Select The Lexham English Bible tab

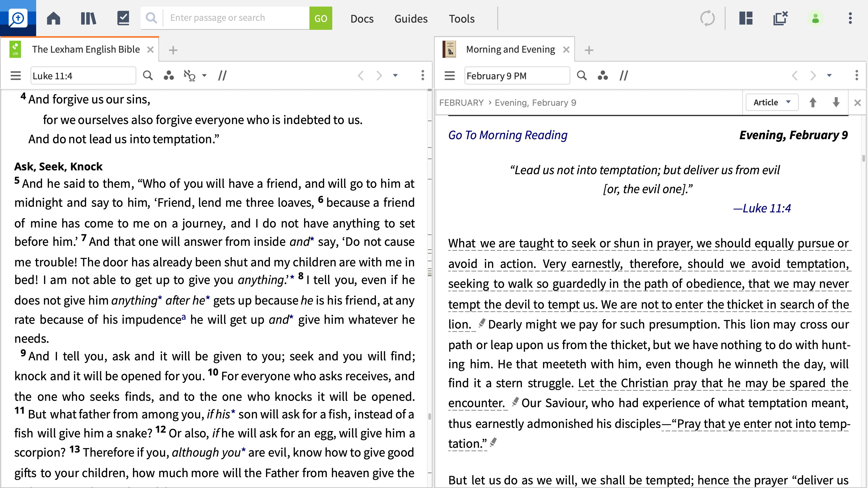[86, 49]
